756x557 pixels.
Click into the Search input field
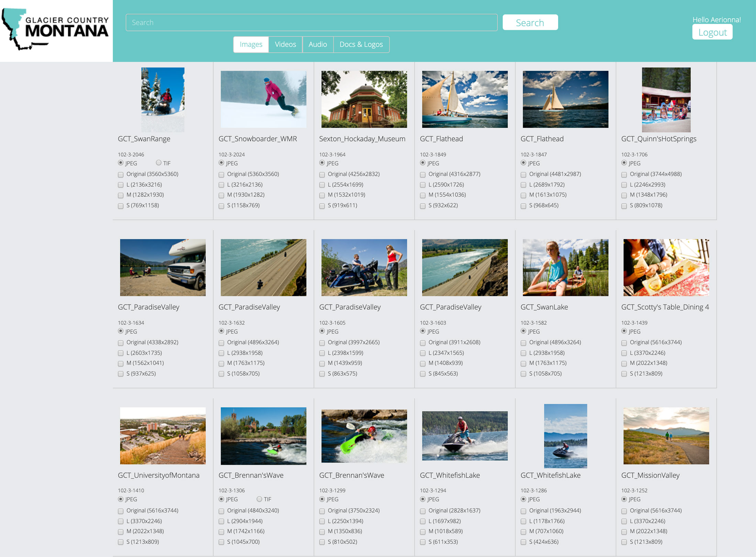[x=311, y=23]
